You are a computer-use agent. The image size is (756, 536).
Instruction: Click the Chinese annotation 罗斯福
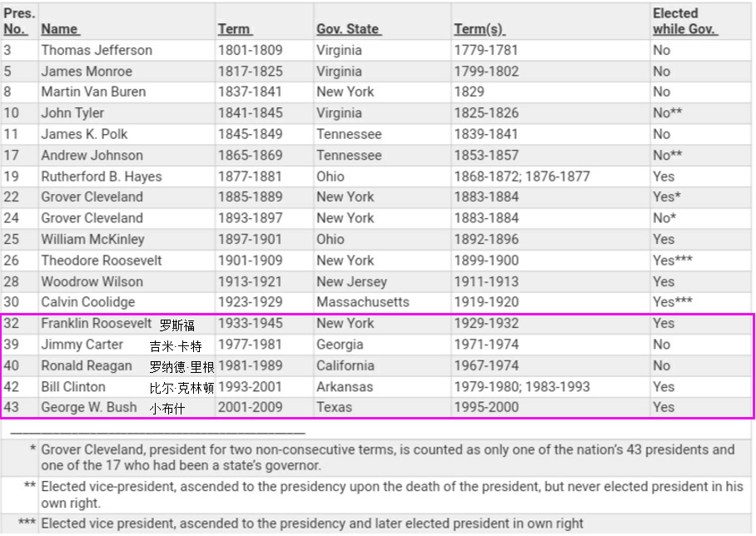pyautogui.click(x=177, y=325)
